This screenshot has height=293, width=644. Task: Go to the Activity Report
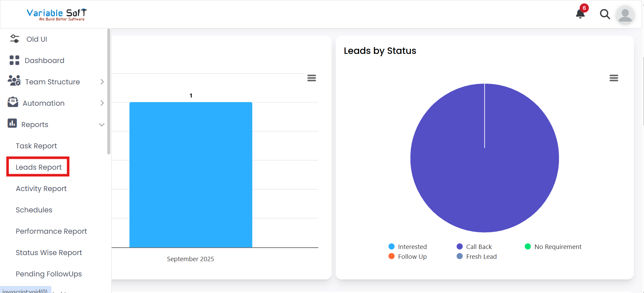(41, 188)
